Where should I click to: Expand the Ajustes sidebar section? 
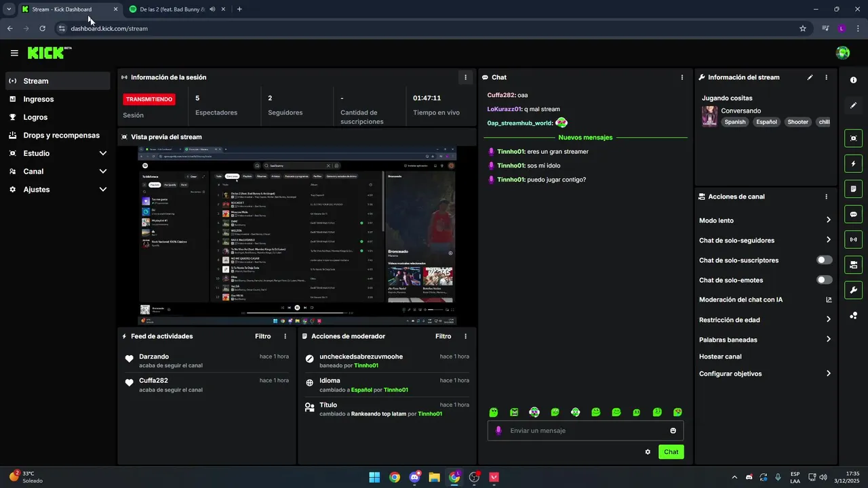click(x=57, y=190)
